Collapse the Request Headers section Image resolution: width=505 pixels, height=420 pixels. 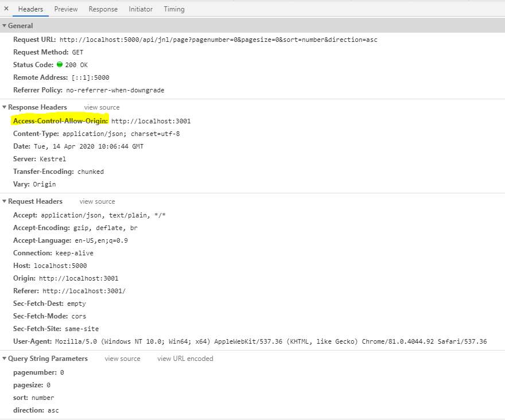pyautogui.click(x=5, y=201)
